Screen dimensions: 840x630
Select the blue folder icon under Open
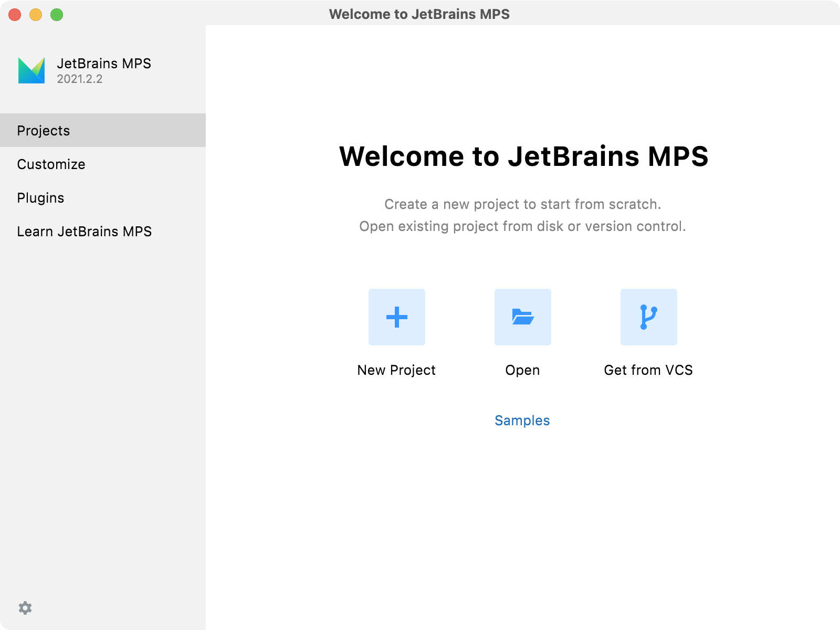pyautogui.click(x=522, y=317)
